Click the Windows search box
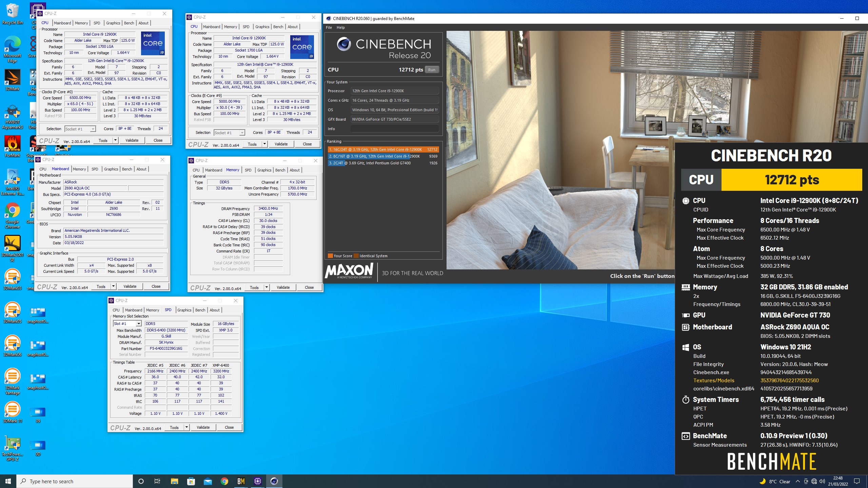 click(x=75, y=481)
